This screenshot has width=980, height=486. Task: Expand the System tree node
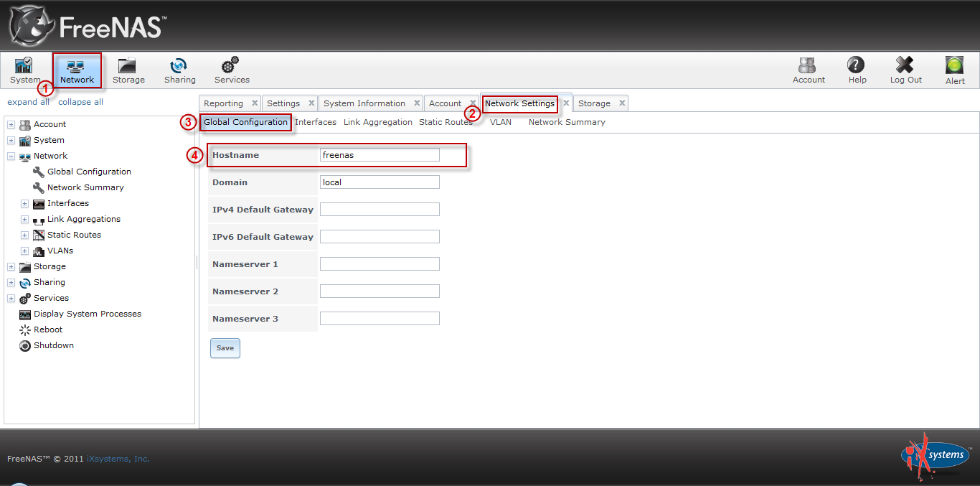click(x=11, y=140)
